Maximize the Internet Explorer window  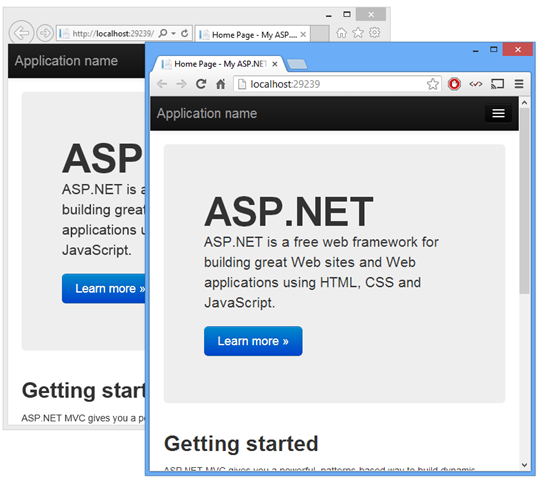coord(347,14)
